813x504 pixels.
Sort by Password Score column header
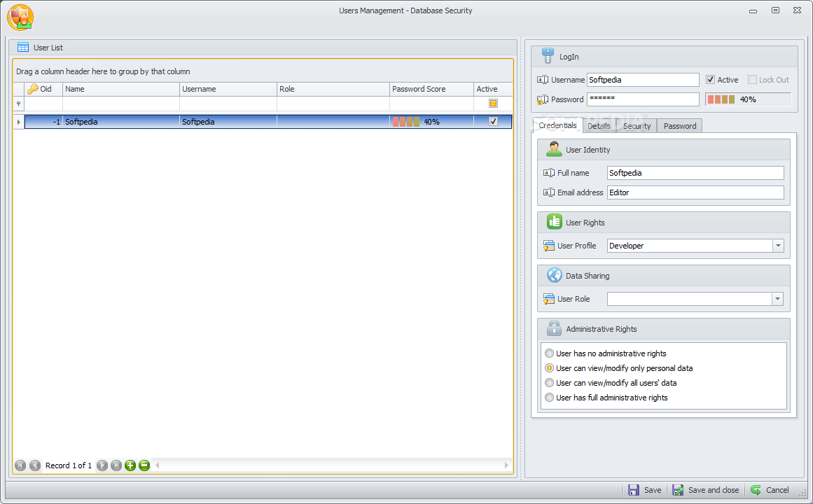(x=431, y=89)
